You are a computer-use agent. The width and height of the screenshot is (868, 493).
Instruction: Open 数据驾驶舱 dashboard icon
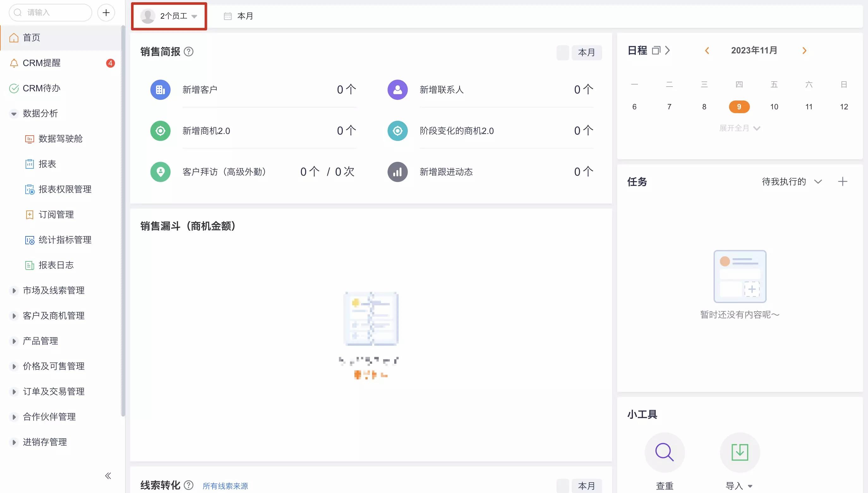(x=30, y=139)
